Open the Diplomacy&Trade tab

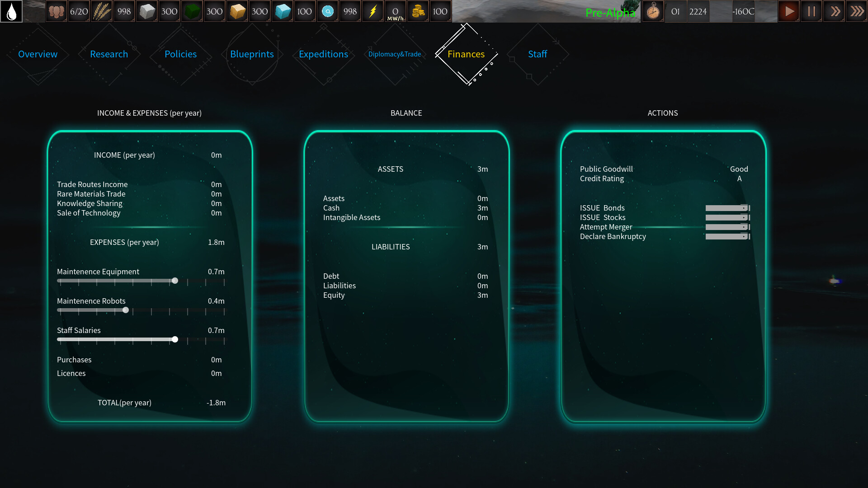pos(394,54)
